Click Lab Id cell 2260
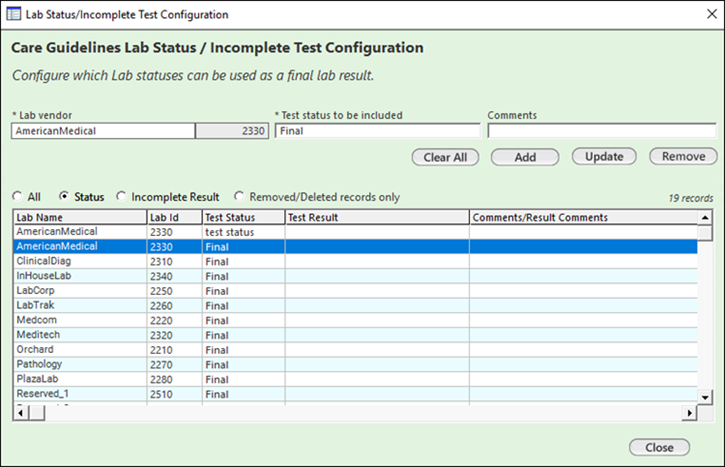 174,306
